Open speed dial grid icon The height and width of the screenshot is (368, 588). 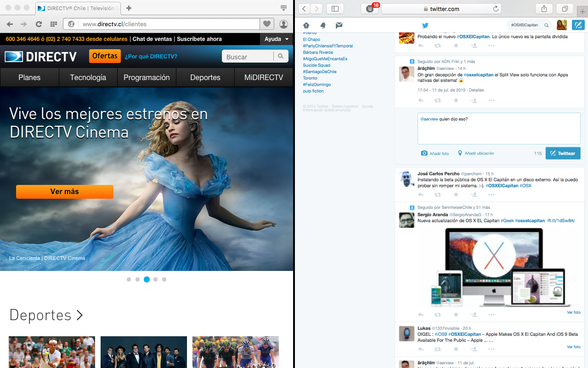coord(53,24)
